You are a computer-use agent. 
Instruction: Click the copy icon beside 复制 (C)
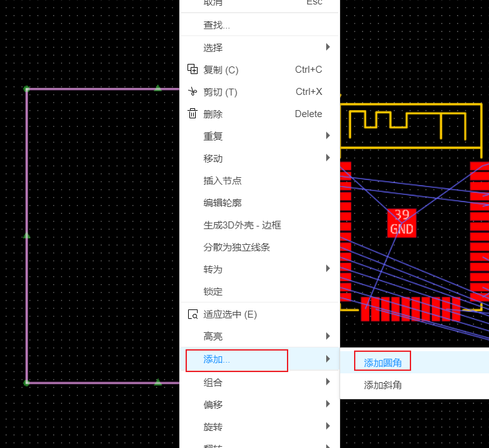pos(193,69)
